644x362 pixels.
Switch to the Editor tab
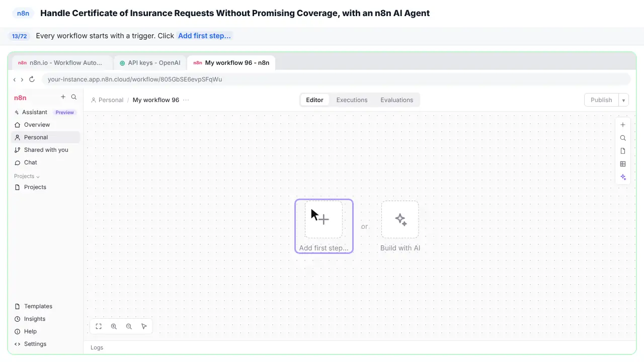coord(314,100)
